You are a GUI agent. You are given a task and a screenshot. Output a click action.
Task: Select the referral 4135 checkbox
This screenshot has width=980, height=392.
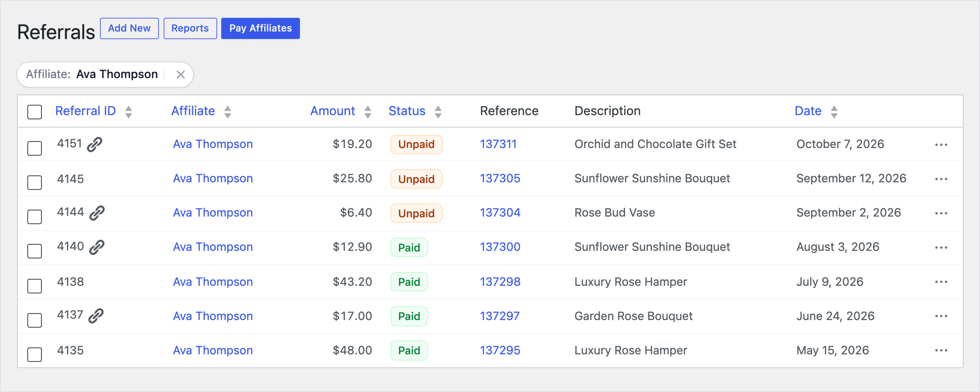(34, 354)
